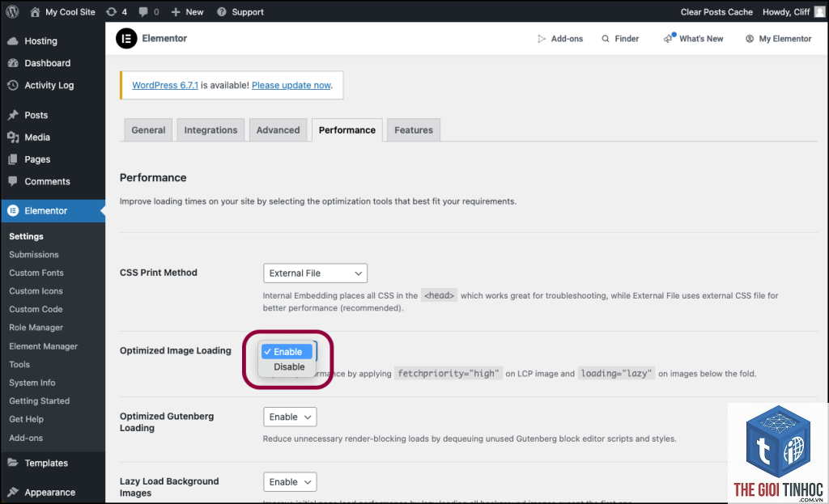
Task: Open Custom Icons submenu item
Action: 36,291
